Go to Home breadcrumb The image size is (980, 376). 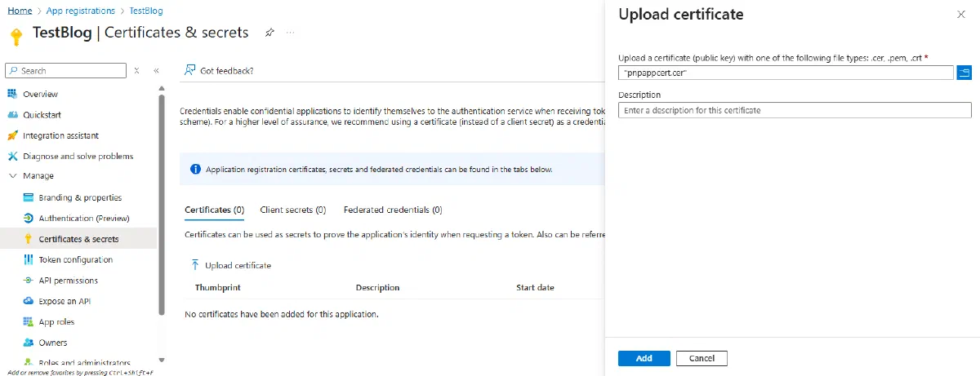(x=19, y=11)
